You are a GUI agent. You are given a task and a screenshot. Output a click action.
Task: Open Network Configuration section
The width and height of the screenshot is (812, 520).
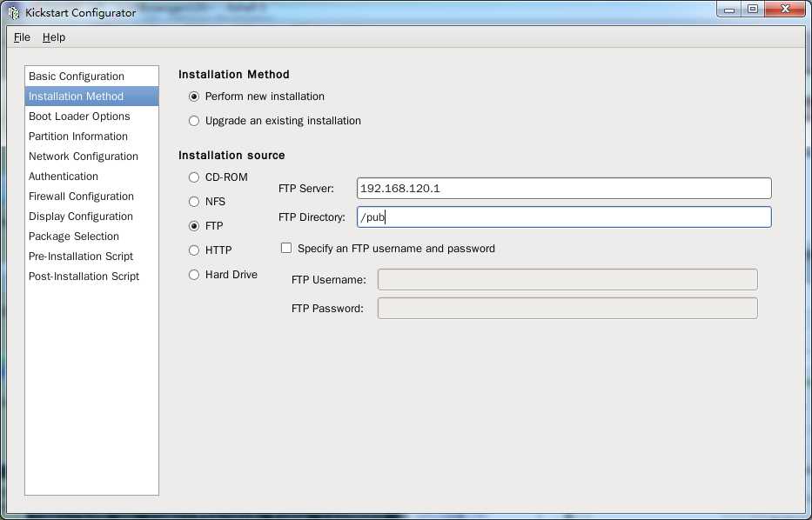pos(91,157)
